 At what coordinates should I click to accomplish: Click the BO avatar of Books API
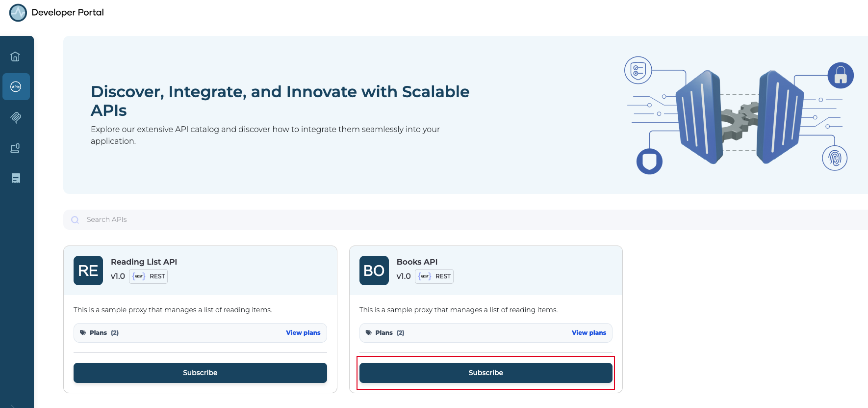[x=374, y=271]
